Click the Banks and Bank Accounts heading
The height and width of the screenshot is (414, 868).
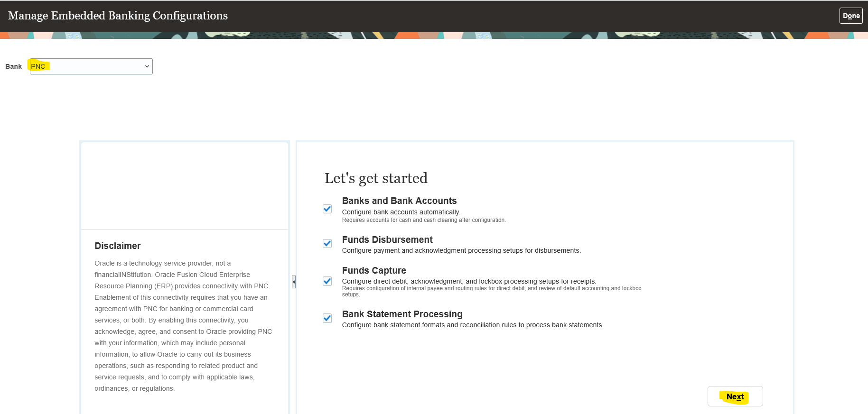399,201
